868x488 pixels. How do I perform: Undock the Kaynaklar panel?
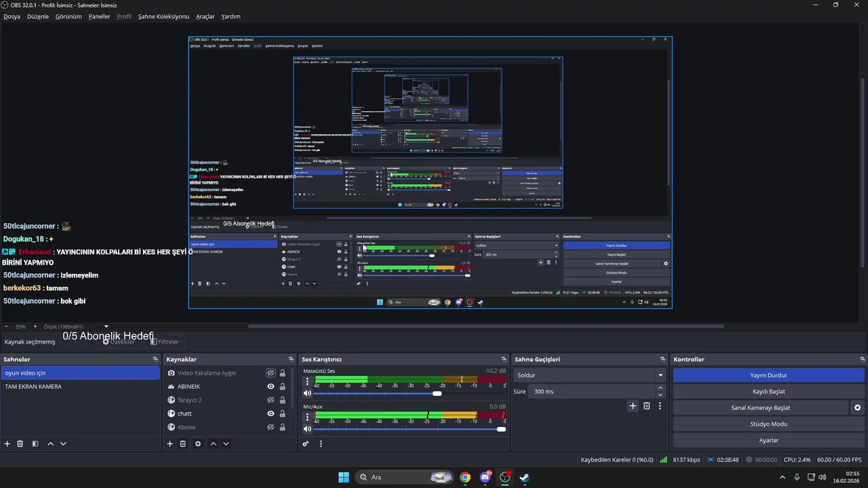click(291, 359)
